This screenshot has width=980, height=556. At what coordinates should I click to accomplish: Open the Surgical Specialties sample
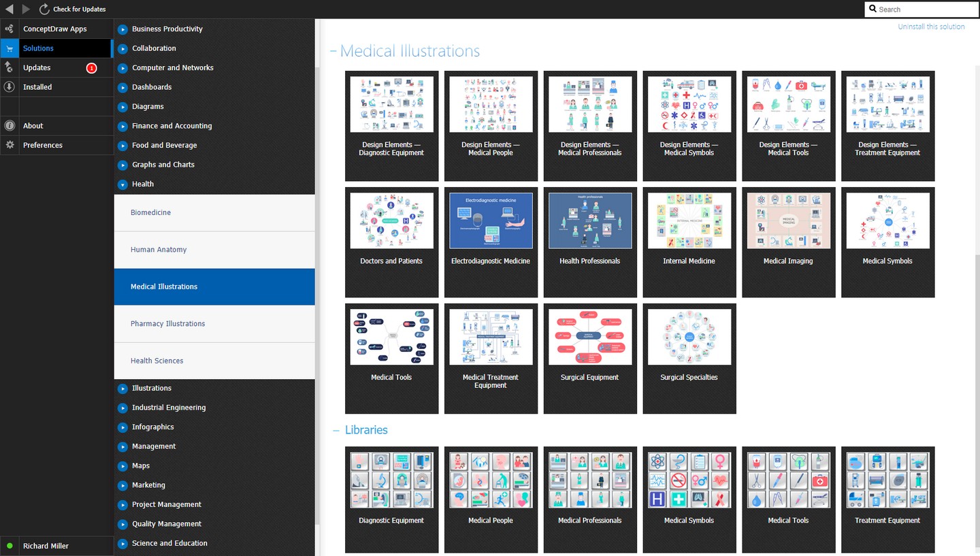point(689,359)
